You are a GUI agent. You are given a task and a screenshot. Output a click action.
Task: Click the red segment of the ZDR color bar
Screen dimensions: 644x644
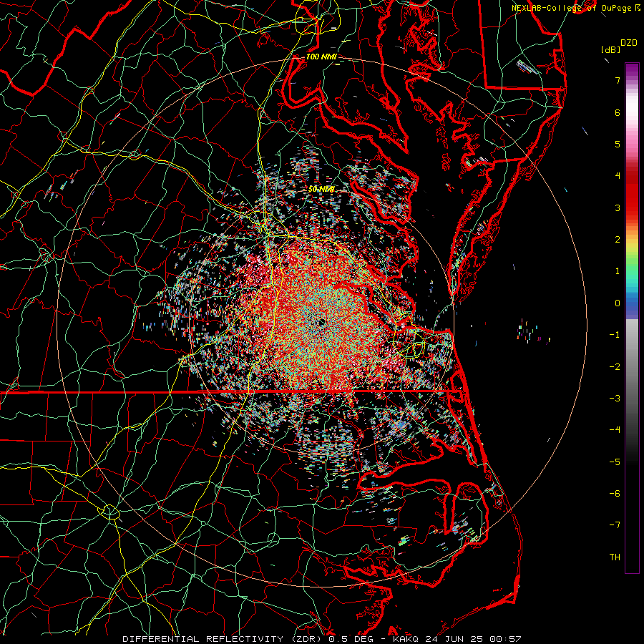click(x=632, y=195)
